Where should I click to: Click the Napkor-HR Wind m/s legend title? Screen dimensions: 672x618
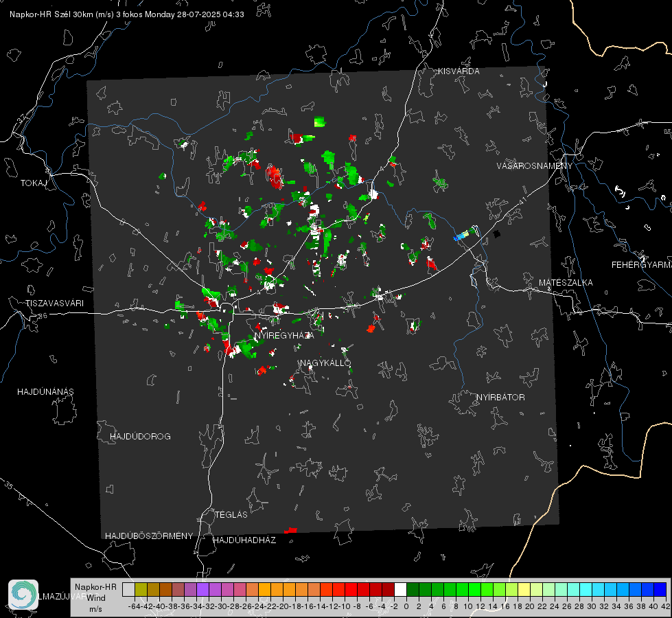[x=95, y=598]
